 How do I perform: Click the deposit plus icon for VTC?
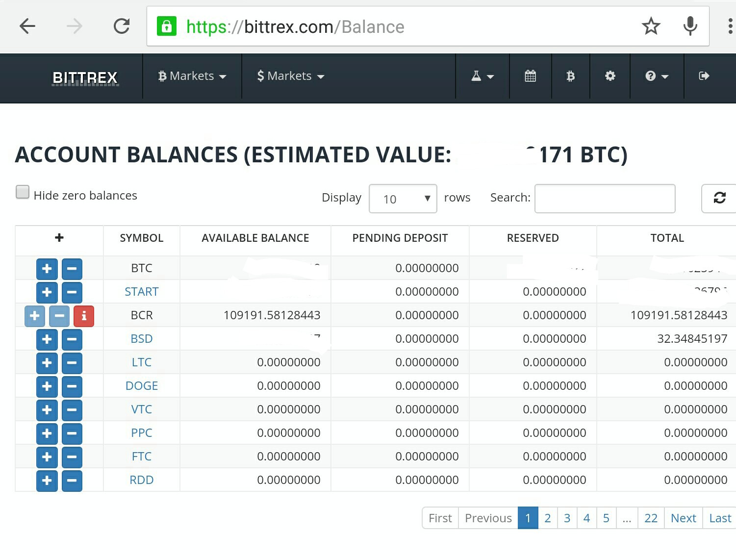[x=47, y=410]
